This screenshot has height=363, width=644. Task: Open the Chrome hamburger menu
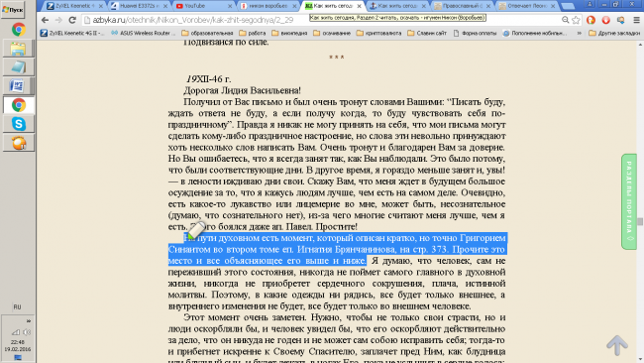pyautogui.click(x=636, y=20)
